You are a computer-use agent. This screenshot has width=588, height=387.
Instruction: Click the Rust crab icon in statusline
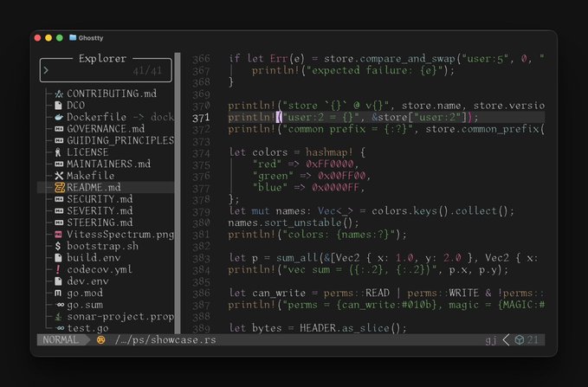coord(100,339)
